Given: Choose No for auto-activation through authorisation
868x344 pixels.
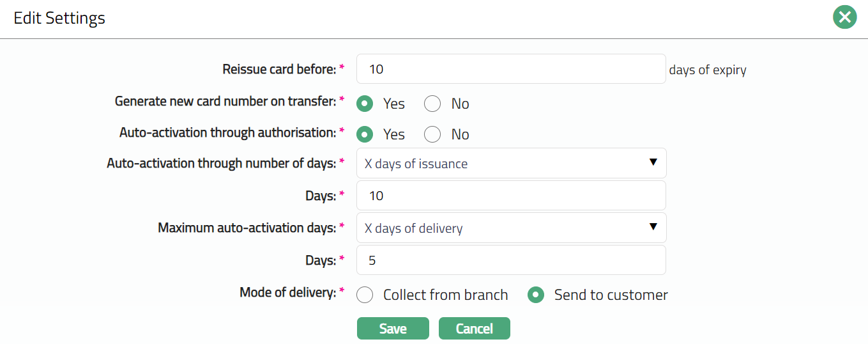Looking at the screenshot, I should pos(432,134).
